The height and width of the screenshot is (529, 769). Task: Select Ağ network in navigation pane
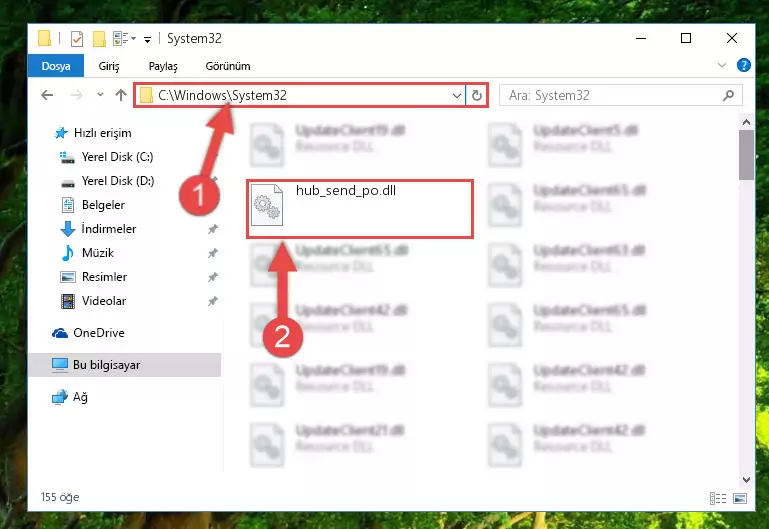[80, 397]
